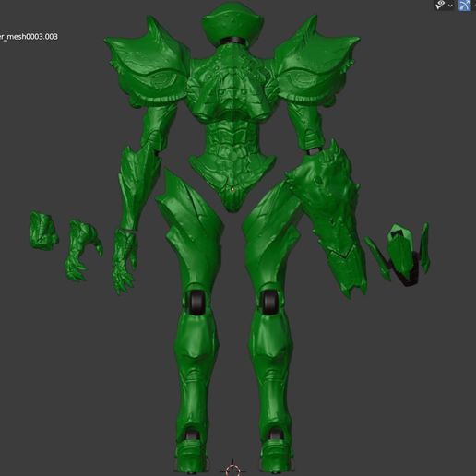Click the mesh0003.003 object name text
This screenshot has width=476, height=476.
(29, 37)
